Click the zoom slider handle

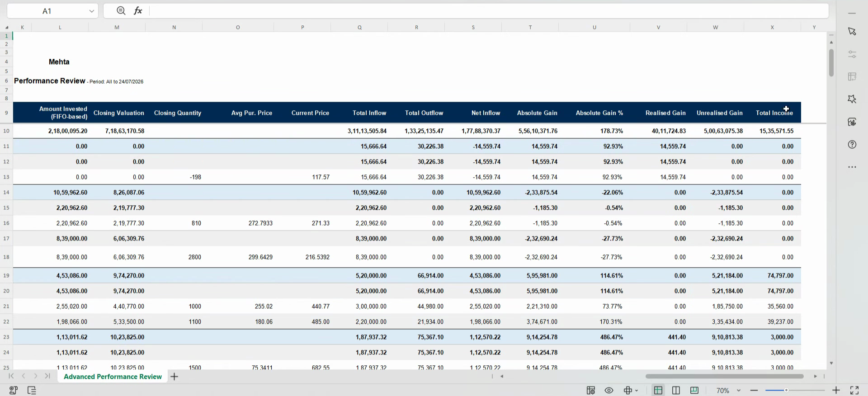786,390
